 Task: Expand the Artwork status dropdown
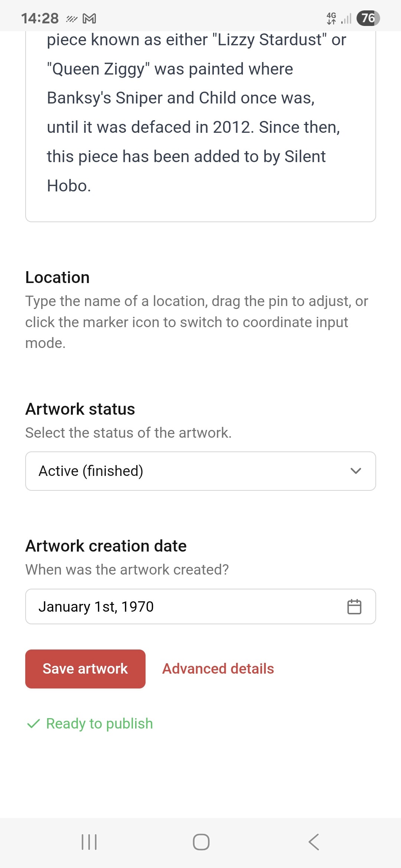coord(200,471)
